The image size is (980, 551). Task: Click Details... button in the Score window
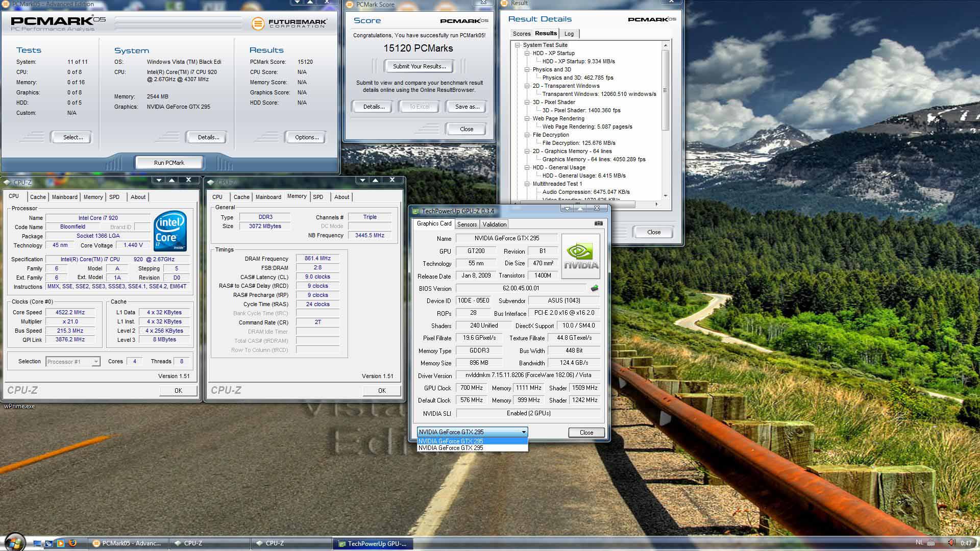(x=374, y=107)
